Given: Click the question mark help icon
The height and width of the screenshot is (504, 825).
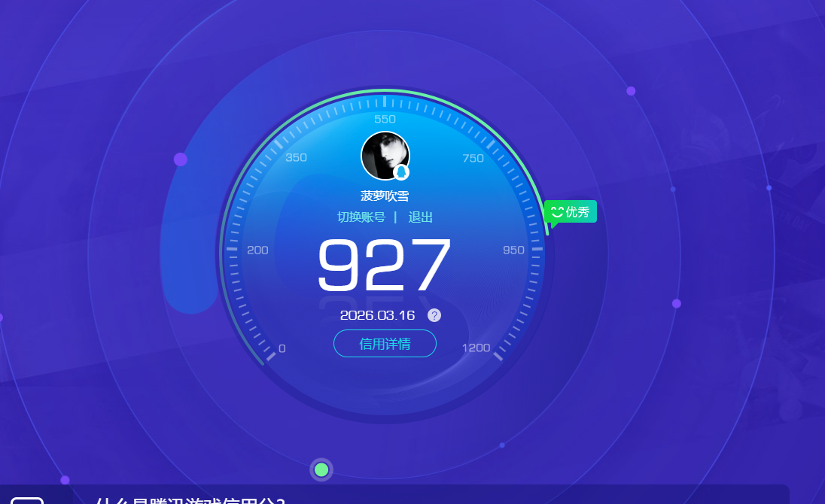Looking at the screenshot, I should (434, 315).
